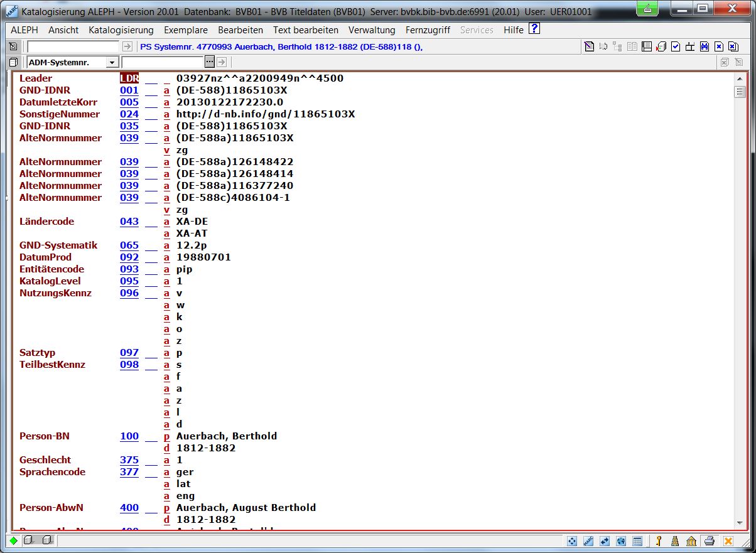756x553 pixels.
Task: Click the golden key icon
Action: point(659,541)
